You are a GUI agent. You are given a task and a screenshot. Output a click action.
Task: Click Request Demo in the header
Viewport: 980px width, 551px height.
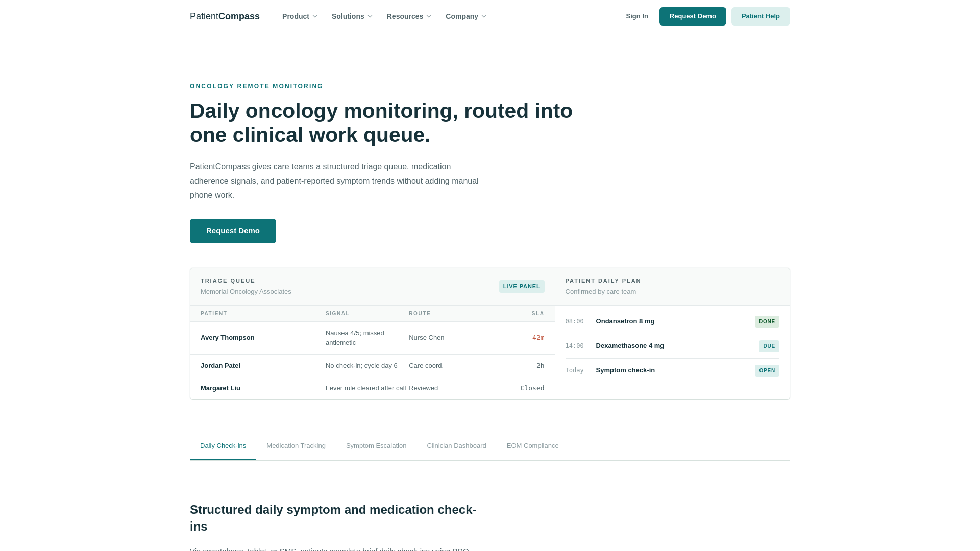pos(693,16)
